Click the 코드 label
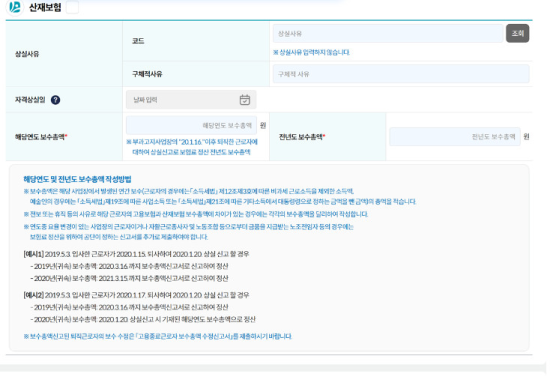This screenshot has height=385, width=550. pyautogui.click(x=138, y=41)
